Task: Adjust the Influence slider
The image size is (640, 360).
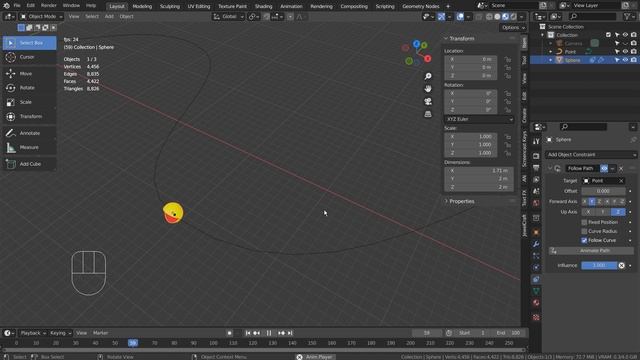Action: [x=599, y=265]
